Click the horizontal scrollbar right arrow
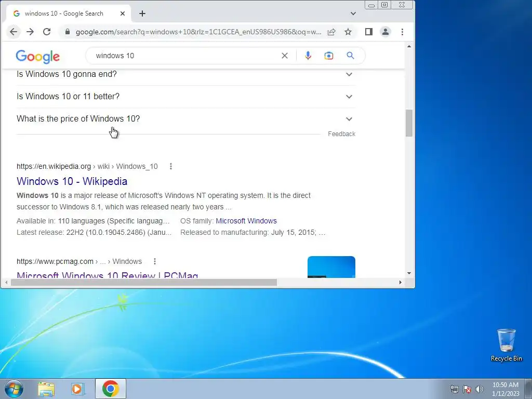This screenshot has width=532, height=399. pyautogui.click(x=401, y=282)
